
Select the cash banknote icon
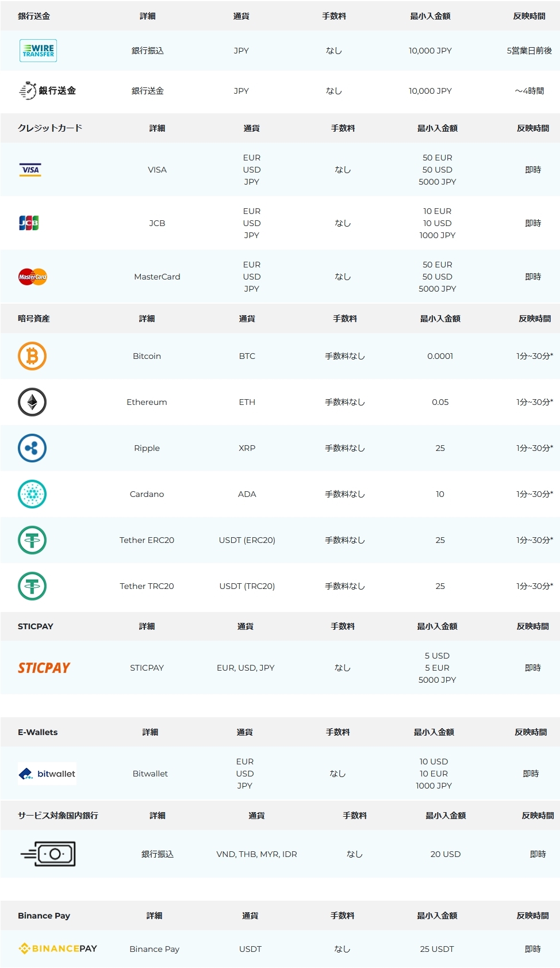[x=48, y=854]
